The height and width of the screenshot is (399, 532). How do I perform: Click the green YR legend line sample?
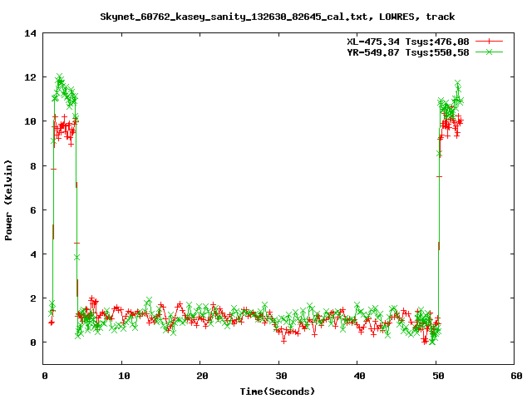click(x=489, y=52)
